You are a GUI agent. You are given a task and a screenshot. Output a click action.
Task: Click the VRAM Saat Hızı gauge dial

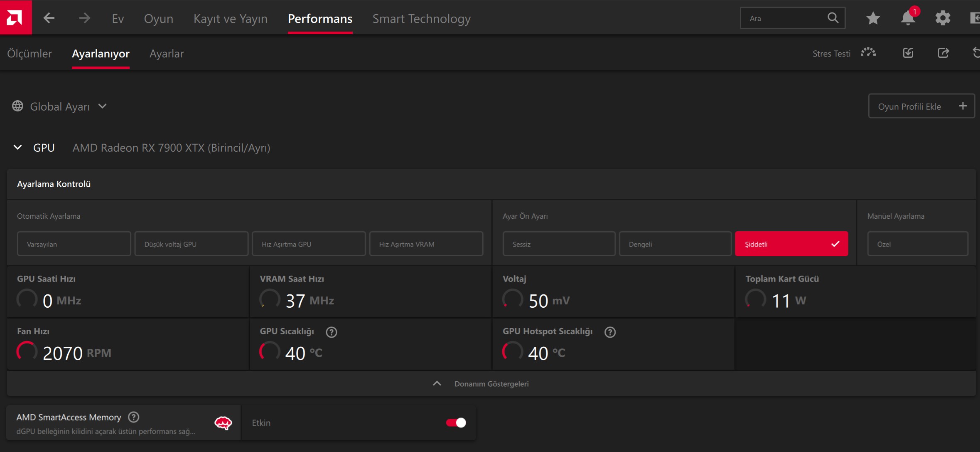pyautogui.click(x=270, y=299)
